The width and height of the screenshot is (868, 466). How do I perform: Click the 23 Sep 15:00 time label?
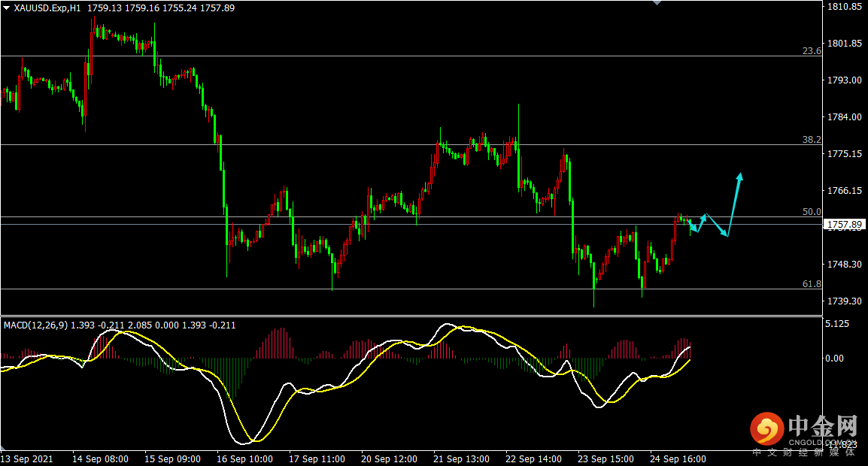606,458
